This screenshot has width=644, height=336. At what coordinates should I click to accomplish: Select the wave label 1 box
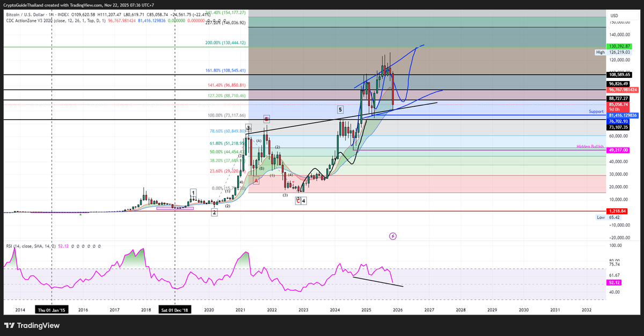(x=194, y=192)
